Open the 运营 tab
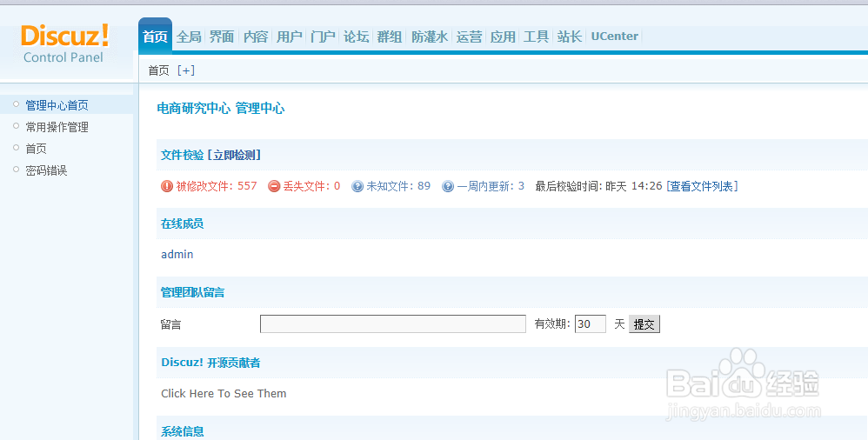Screen dimensions: 868x440 click(x=470, y=37)
